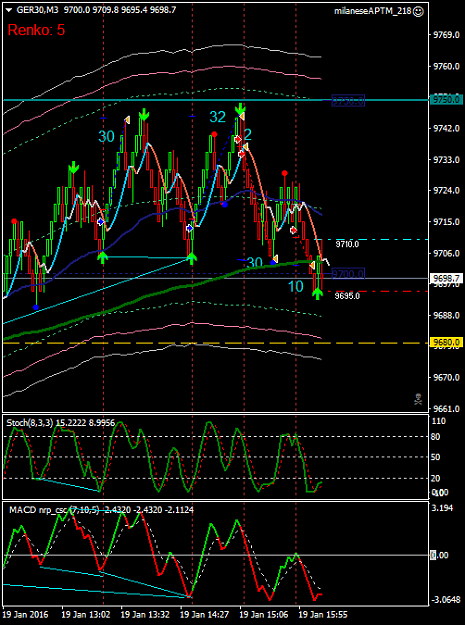Click the cyan number 32 label
This screenshot has width=465, height=625.
coord(218,117)
